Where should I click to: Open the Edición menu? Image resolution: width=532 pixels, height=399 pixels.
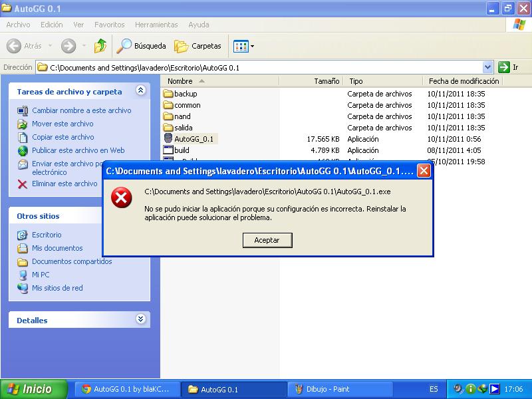[52, 25]
